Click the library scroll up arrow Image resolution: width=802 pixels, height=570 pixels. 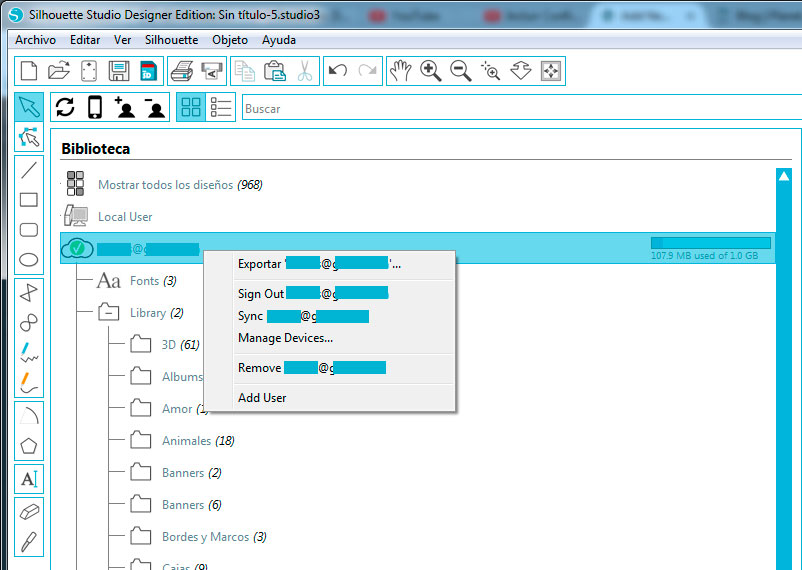point(784,176)
